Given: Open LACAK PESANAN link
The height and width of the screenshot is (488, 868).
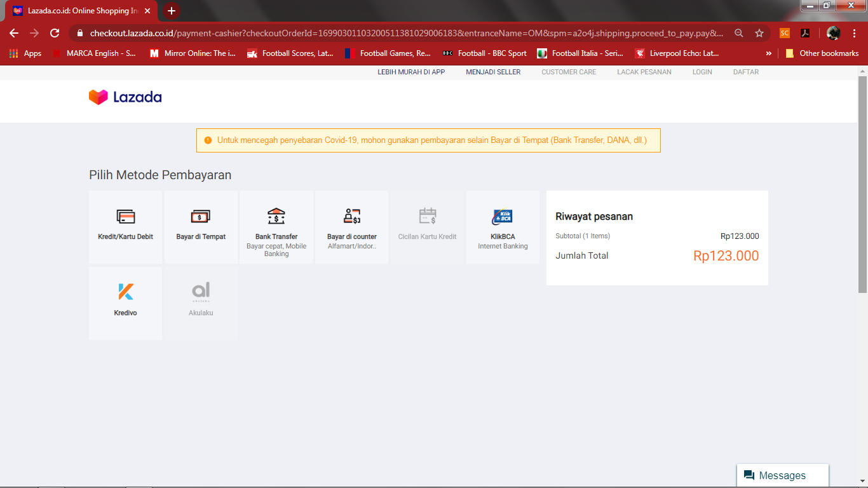Looking at the screenshot, I should tap(644, 72).
